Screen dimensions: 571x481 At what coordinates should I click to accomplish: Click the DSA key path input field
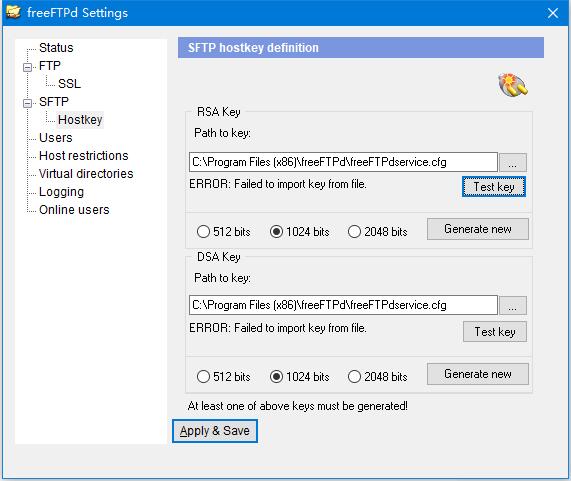[343, 305]
